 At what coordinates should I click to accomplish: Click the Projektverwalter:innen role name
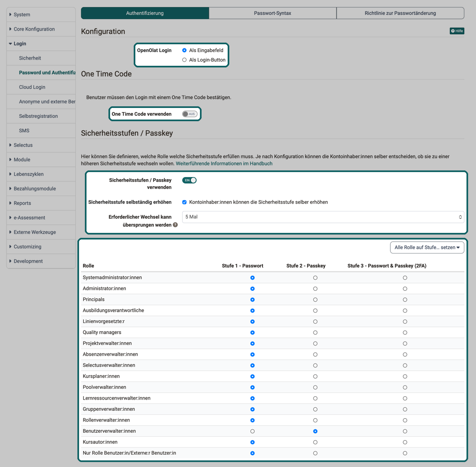pos(107,343)
